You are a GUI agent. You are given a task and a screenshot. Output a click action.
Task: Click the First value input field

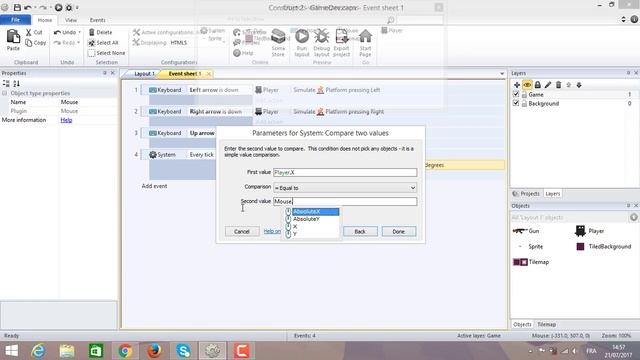pos(345,172)
